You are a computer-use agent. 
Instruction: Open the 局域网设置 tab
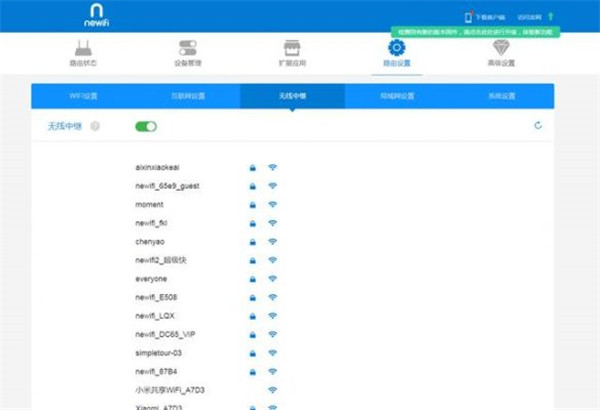(x=397, y=96)
